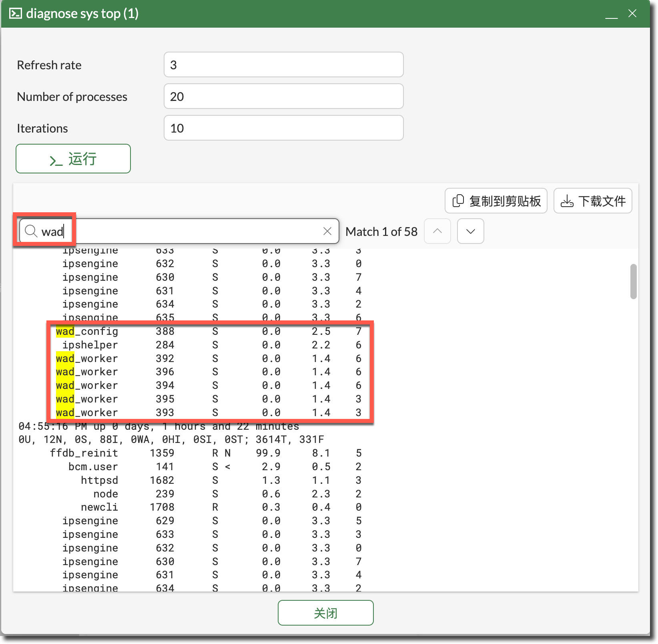Go to previous search match
The image size is (658, 644).
coord(437,231)
